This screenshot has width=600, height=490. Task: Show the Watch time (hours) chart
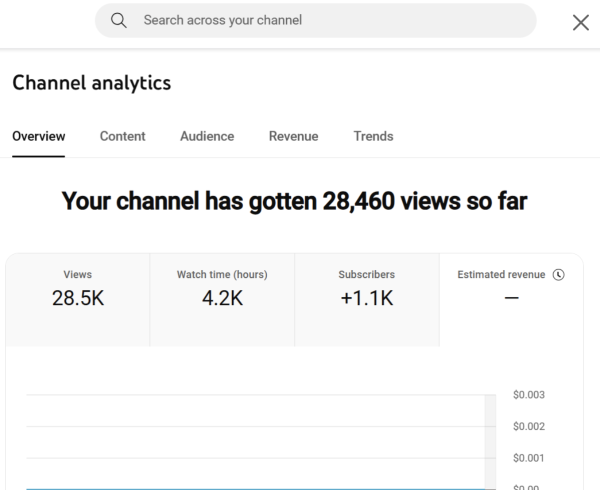[x=222, y=299]
